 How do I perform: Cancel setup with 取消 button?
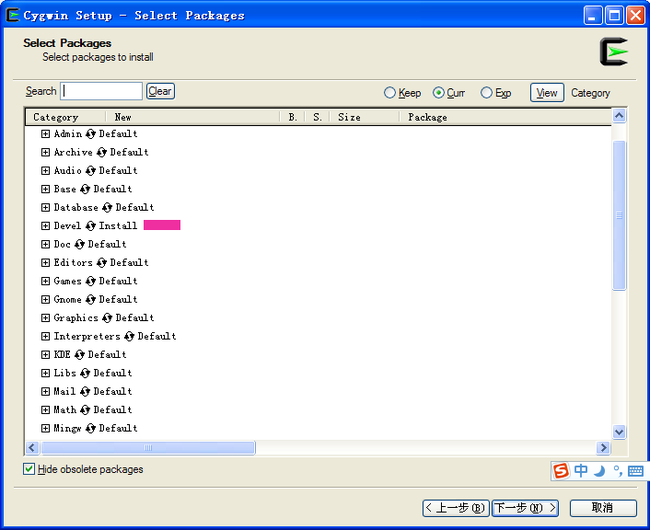click(x=603, y=508)
